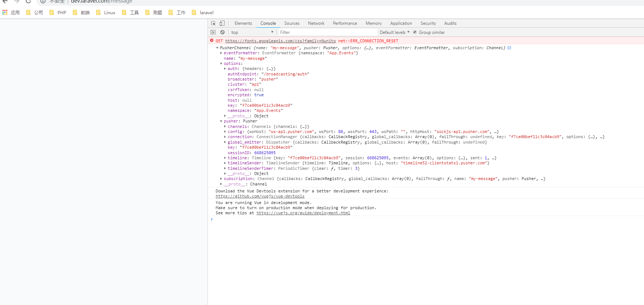Click the red error icon beside GET
This screenshot has height=305, width=644.
point(212,40)
